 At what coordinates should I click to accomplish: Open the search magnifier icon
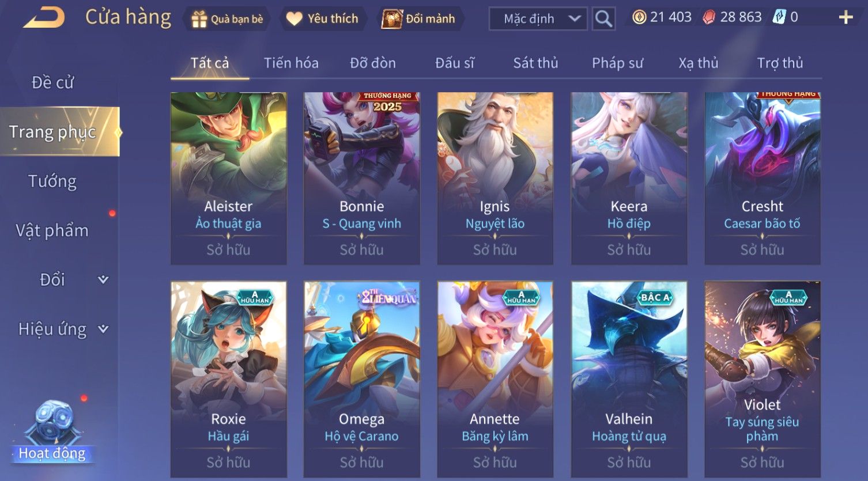[x=603, y=18]
